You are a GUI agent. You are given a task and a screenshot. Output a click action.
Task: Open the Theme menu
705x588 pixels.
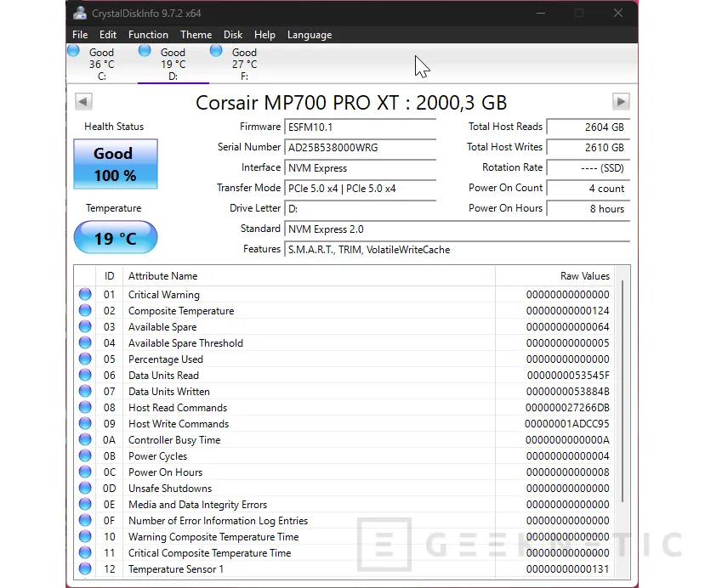(196, 35)
